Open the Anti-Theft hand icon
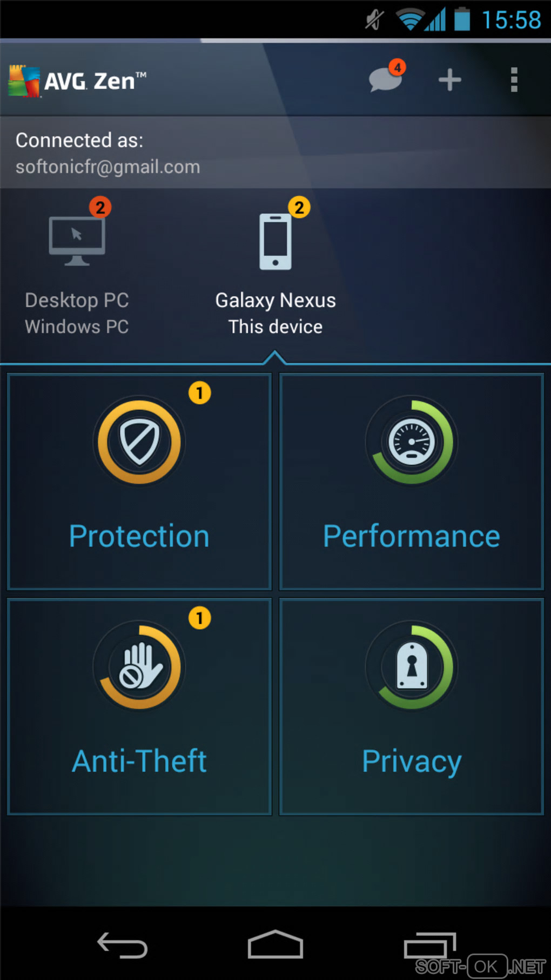551x980 pixels. tap(139, 666)
